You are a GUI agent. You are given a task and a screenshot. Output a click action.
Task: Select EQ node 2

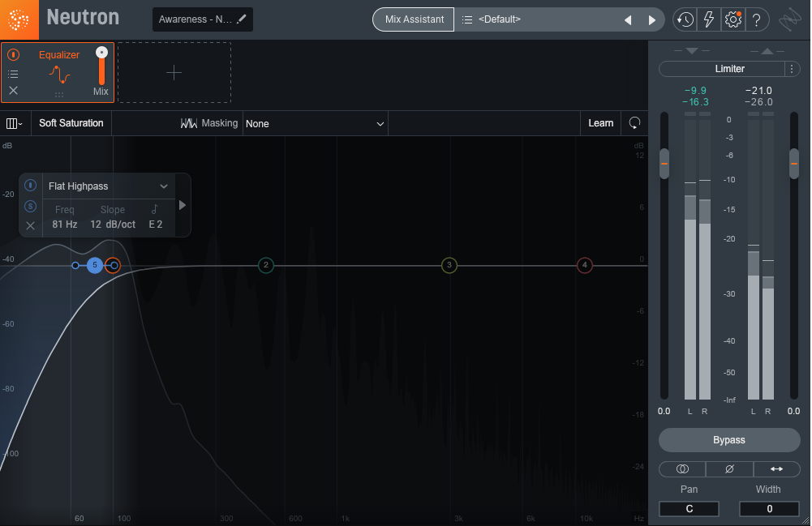click(266, 265)
